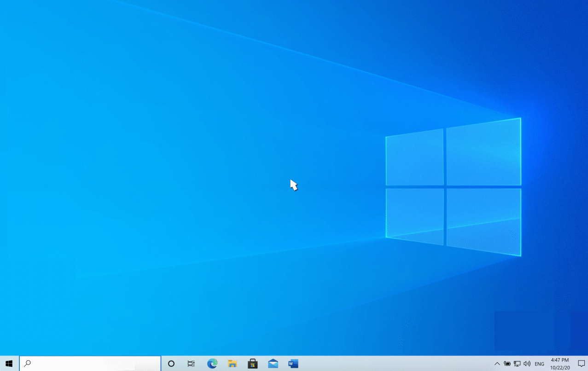Launch Microsoft Edge from the taskbar
This screenshot has height=371, width=588.
coord(212,364)
